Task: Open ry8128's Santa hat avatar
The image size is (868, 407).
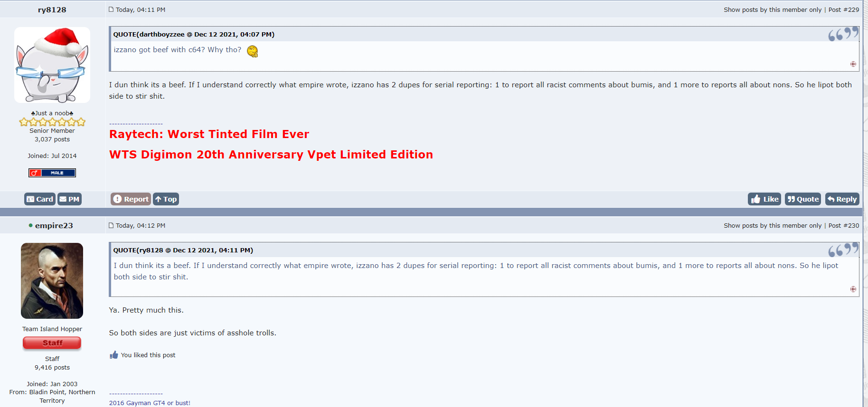Action: tap(52, 65)
